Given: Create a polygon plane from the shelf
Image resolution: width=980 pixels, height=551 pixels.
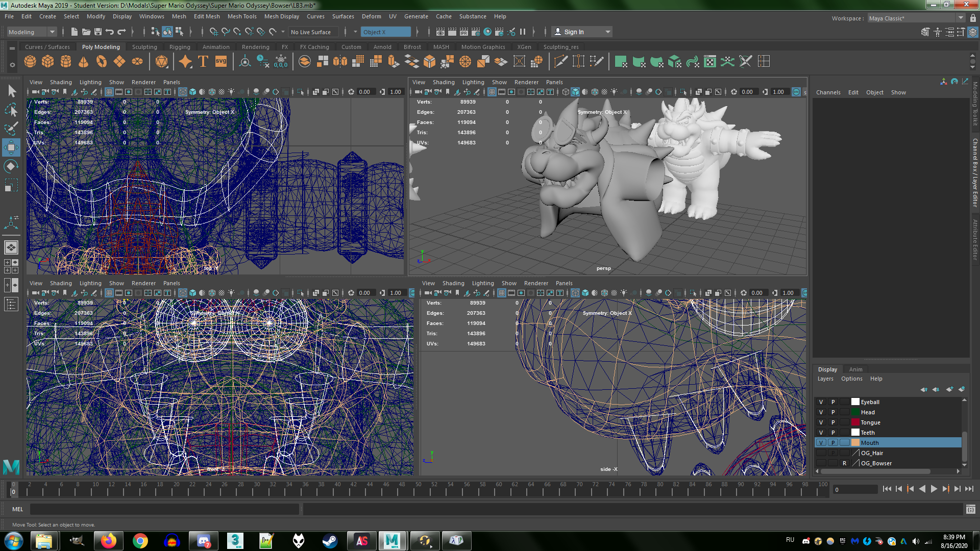Looking at the screenshot, I should pos(119,62).
